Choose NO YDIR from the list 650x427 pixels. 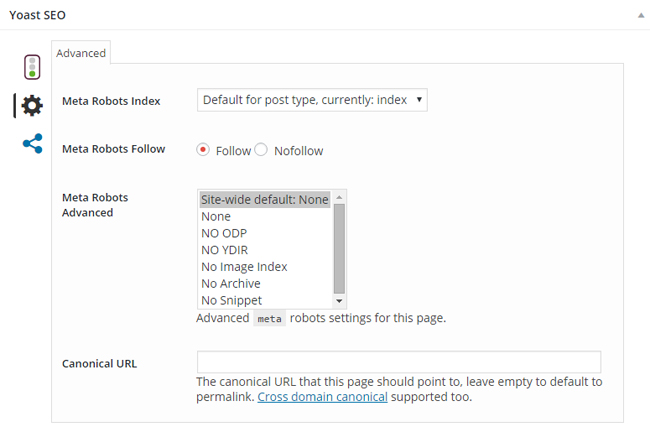(x=224, y=250)
